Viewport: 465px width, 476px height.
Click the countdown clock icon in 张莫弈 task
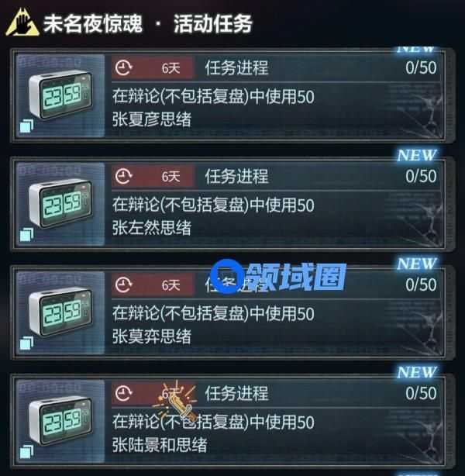[123, 285]
